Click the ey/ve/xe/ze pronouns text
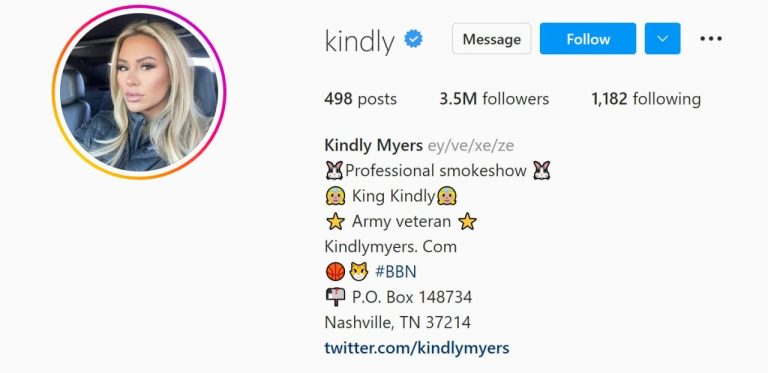The image size is (768, 373). click(471, 146)
